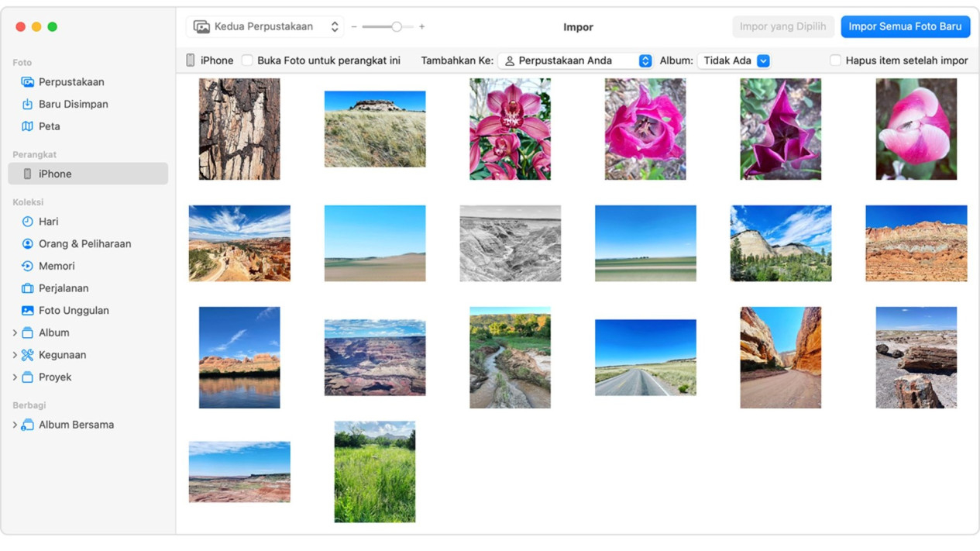Select the petrified wood logs photo
The width and height of the screenshot is (980, 551).
coord(916,357)
